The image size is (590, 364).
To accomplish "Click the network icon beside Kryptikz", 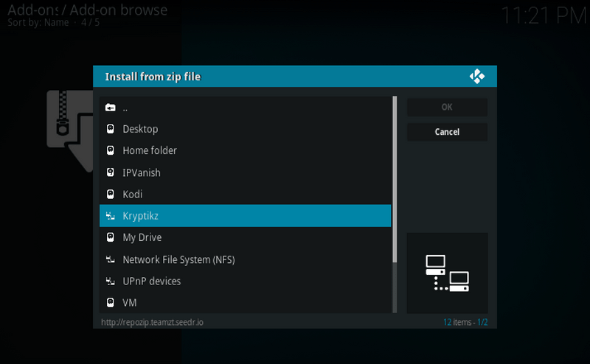I will (110, 215).
